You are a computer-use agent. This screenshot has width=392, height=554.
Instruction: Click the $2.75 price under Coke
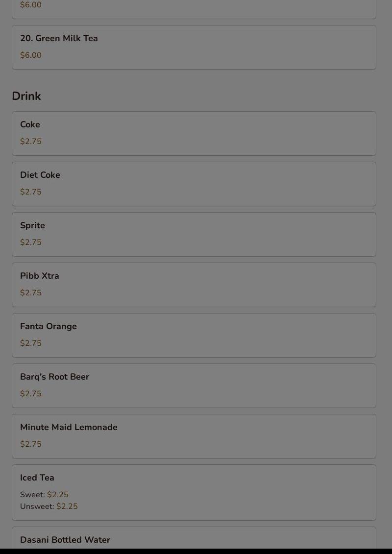click(31, 142)
